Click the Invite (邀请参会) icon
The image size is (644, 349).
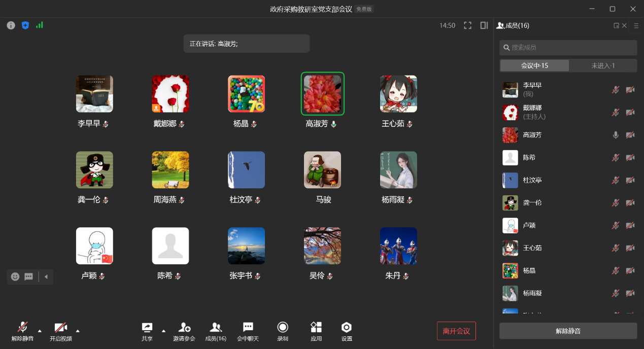184,331
